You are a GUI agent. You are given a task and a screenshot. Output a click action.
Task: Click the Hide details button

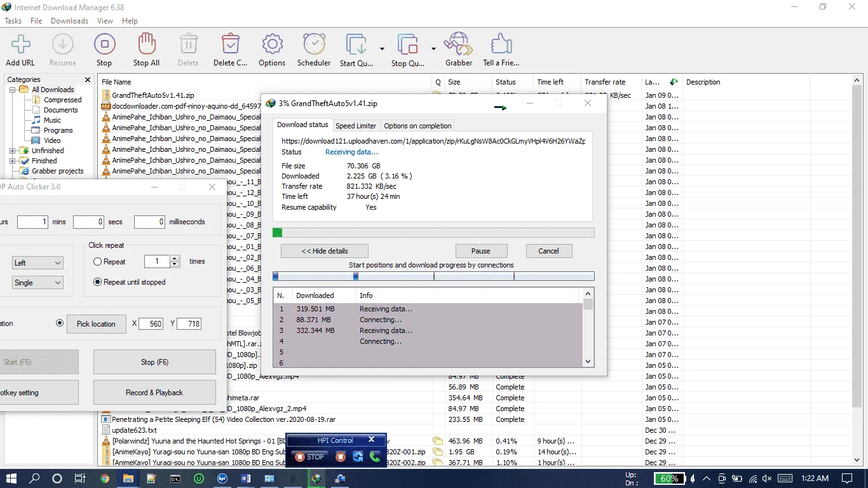click(x=325, y=251)
